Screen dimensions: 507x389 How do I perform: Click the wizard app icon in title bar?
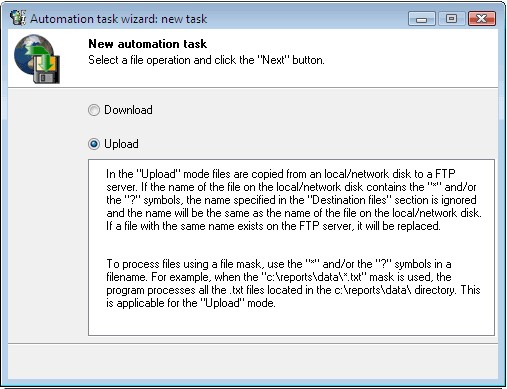pyautogui.click(x=17, y=18)
